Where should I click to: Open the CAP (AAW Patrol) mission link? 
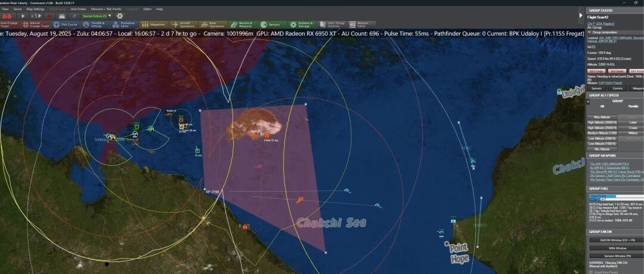(609, 83)
